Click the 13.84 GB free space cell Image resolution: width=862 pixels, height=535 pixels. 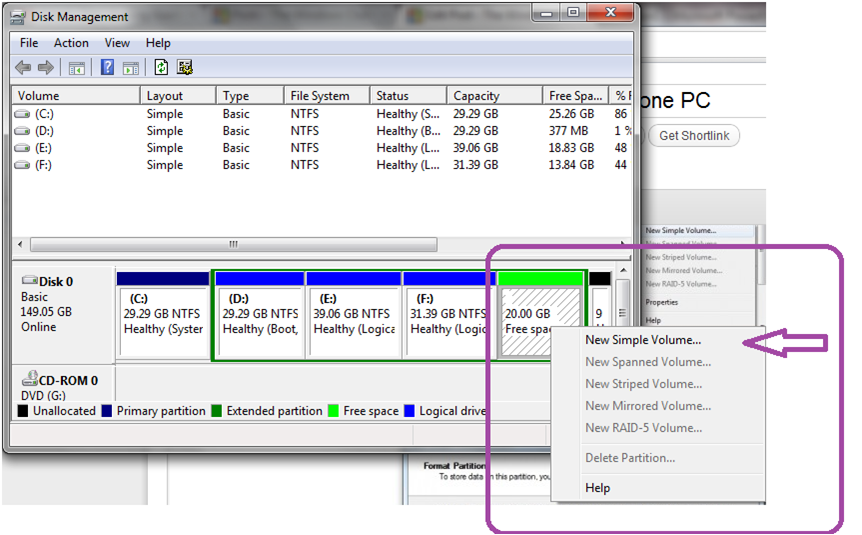tap(571, 166)
